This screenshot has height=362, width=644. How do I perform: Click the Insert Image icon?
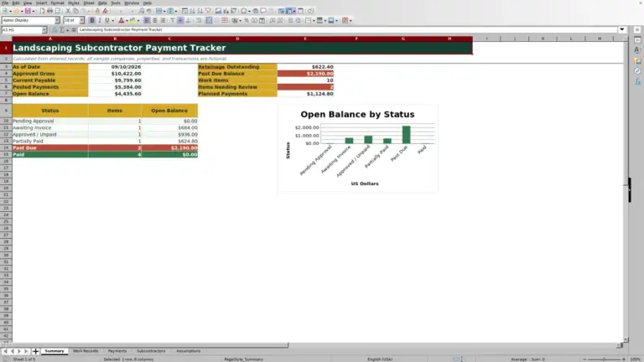click(x=218, y=11)
